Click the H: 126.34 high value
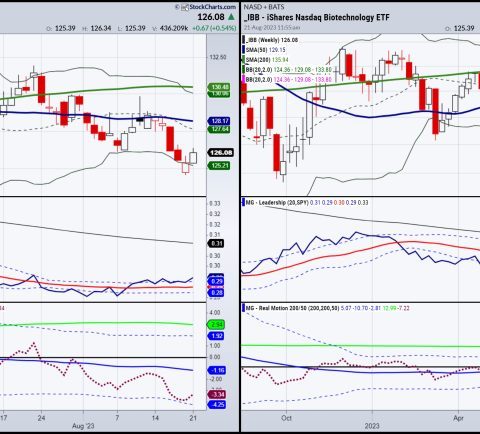 coord(97,28)
